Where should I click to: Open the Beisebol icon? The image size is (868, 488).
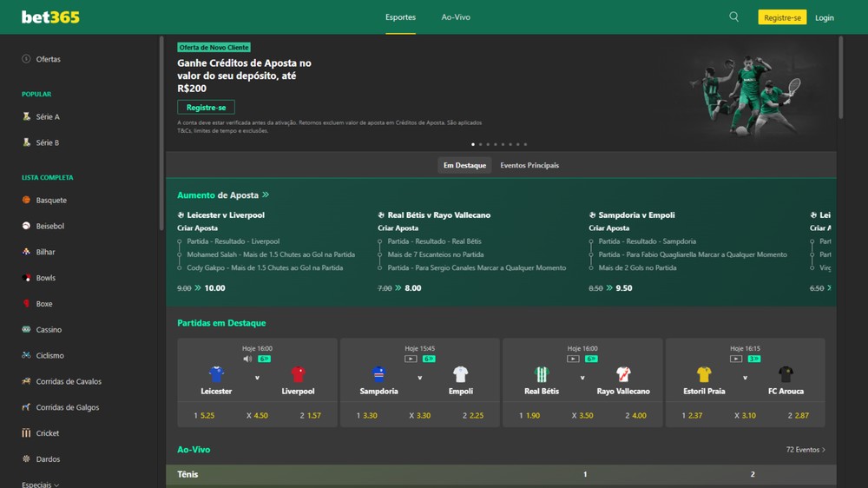tap(26, 226)
